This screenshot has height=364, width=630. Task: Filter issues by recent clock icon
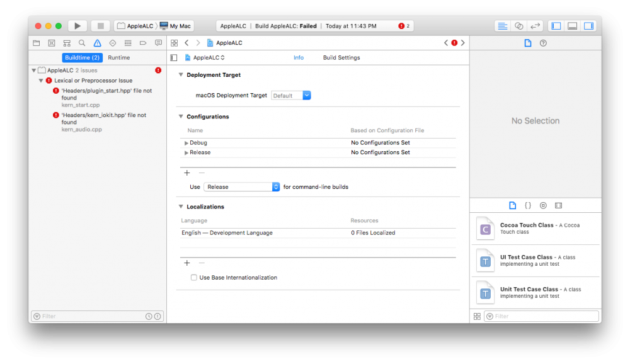tap(149, 317)
